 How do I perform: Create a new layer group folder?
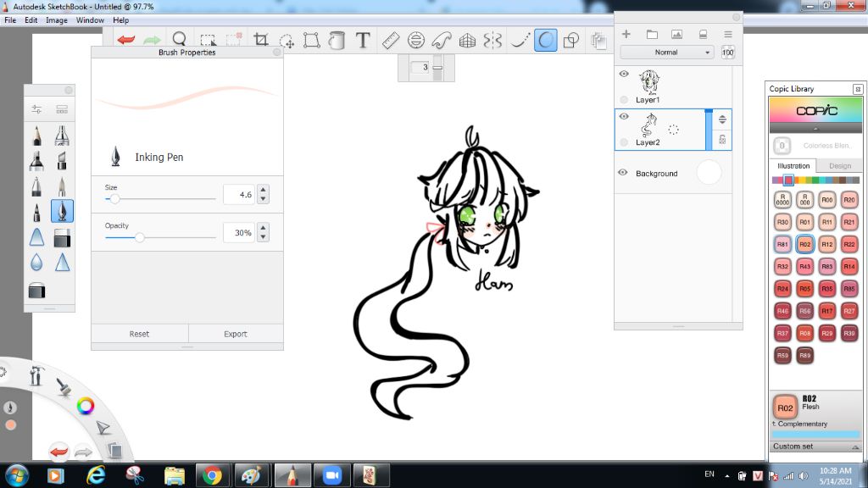point(652,34)
